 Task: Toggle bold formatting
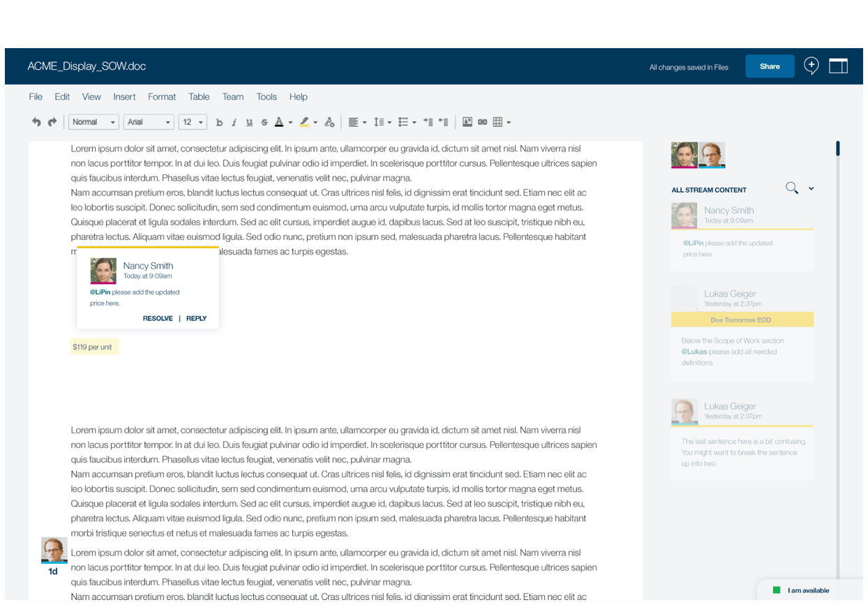[x=219, y=123]
